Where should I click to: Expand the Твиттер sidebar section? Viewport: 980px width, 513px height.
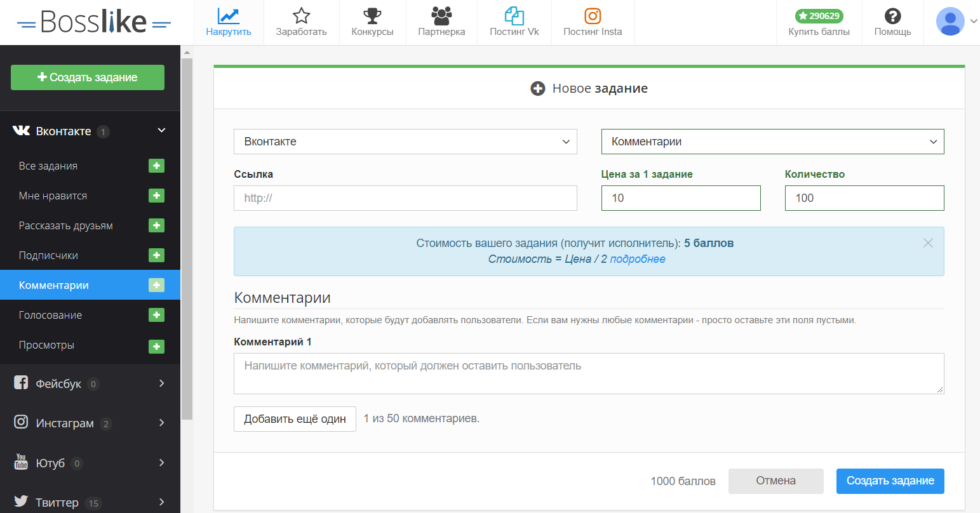(161, 502)
